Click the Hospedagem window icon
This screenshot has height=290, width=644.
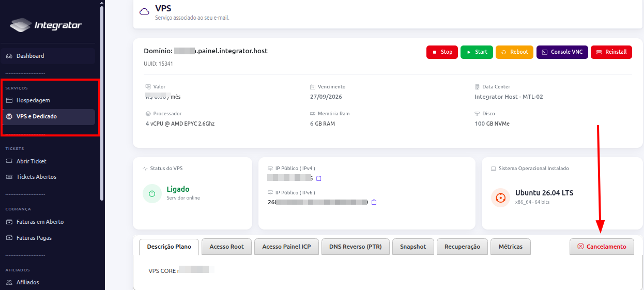[9, 100]
